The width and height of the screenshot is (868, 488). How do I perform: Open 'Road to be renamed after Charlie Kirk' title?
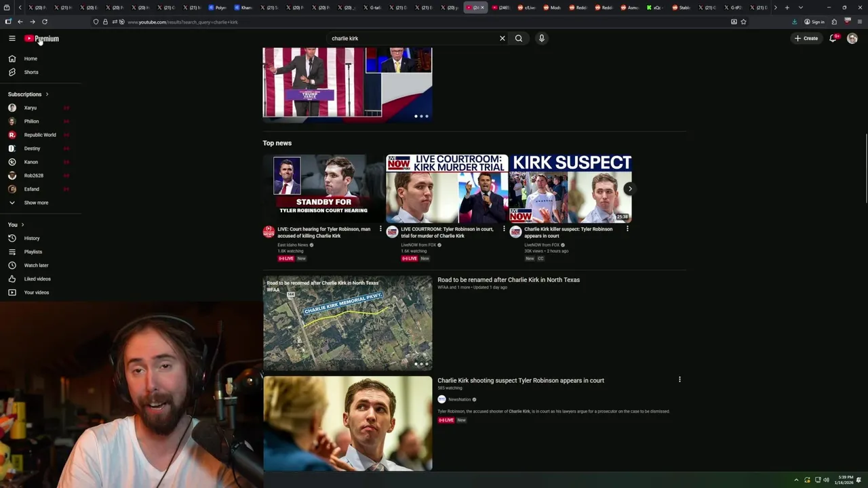[509, 280]
